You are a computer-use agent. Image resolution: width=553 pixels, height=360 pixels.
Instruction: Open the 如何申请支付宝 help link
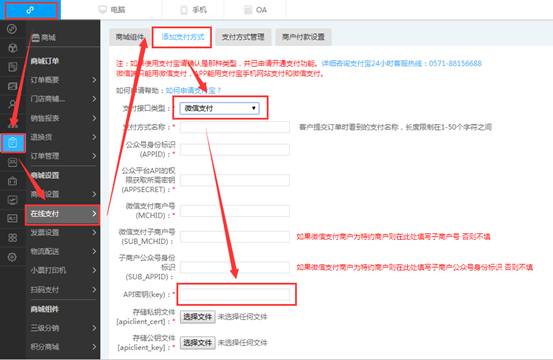tap(194, 91)
